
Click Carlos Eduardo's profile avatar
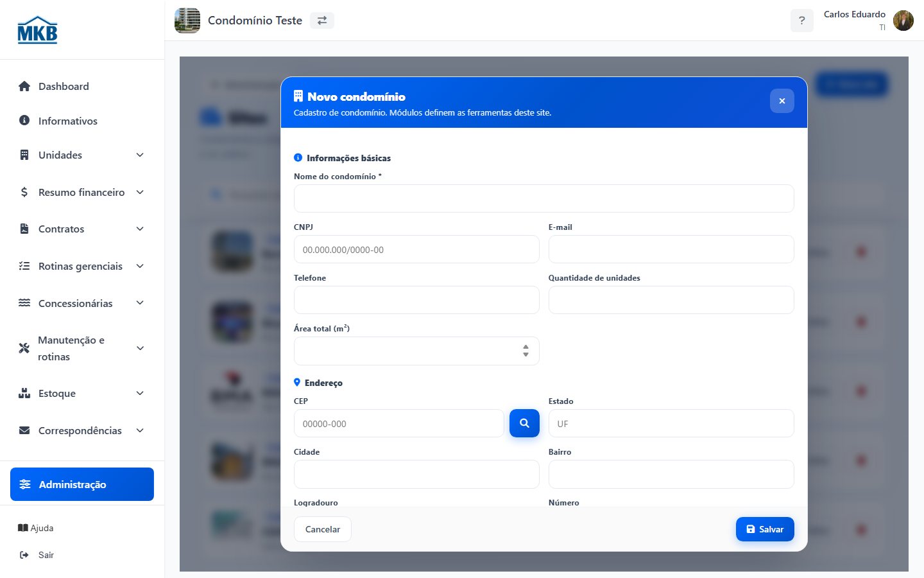[x=903, y=21]
